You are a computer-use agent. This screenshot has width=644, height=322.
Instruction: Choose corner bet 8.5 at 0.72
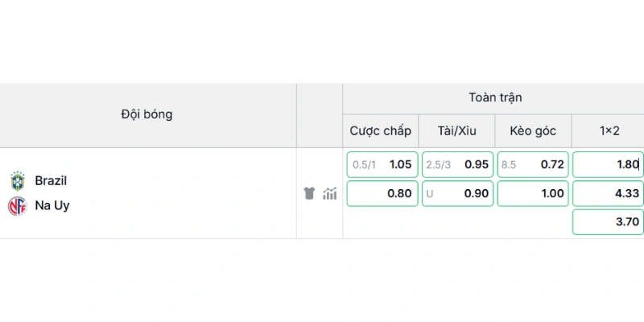(x=533, y=165)
